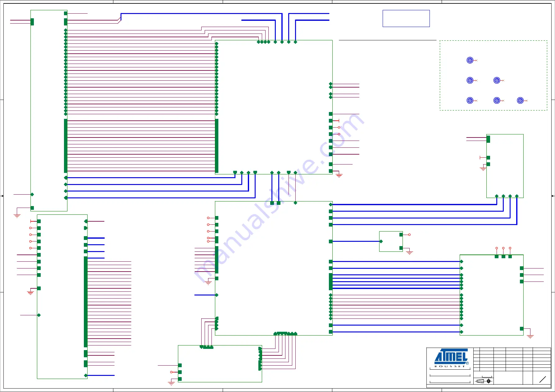The width and height of the screenshot is (555, 392).
Task: Click the lone hatched circle in the dashed box's top row
Action: (x=470, y=60)
